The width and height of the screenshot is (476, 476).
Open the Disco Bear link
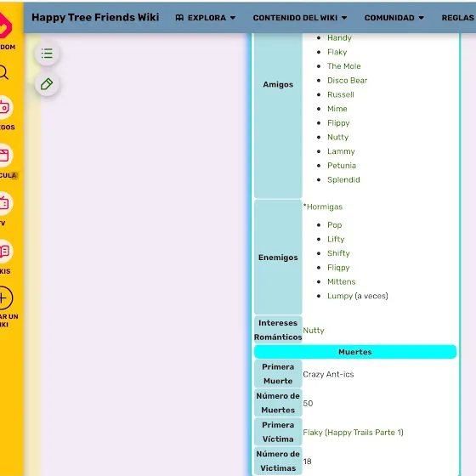click(x=348, y=81)
